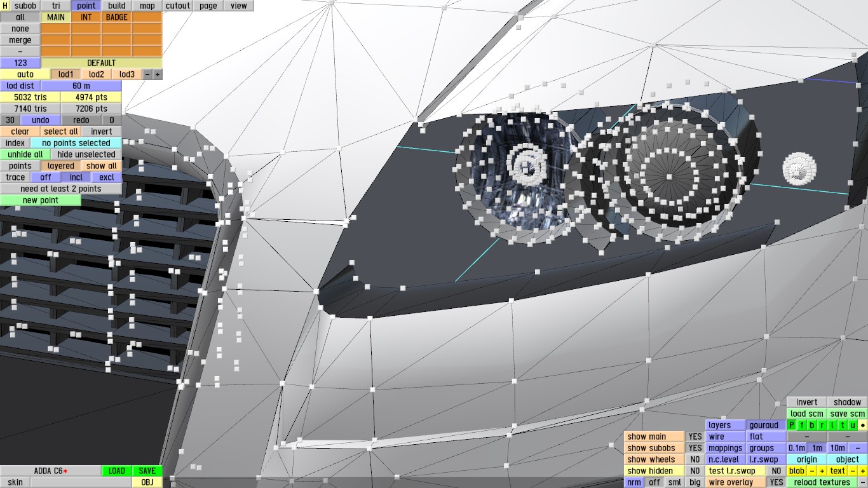
Task: Toggle wire overlay YES value
Action: [776, 482]
